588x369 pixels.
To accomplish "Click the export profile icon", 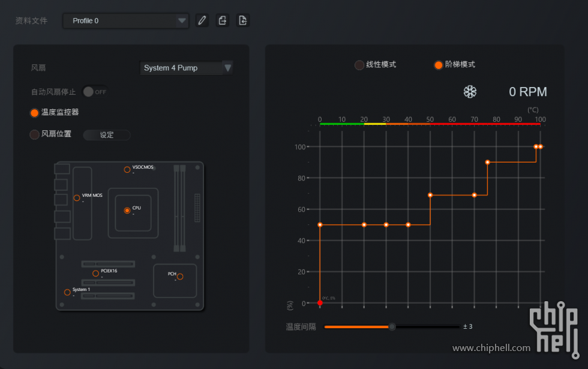I will 223,20.
